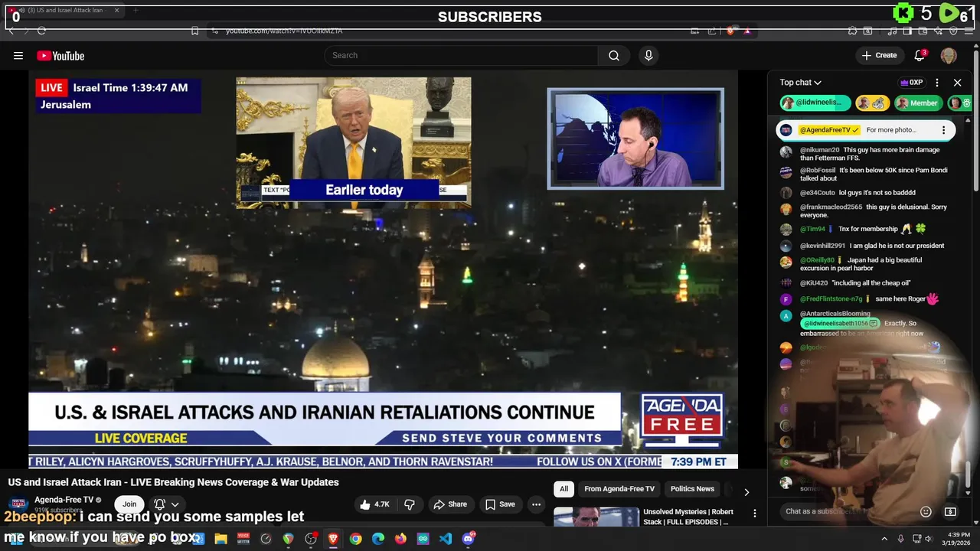Focus the YouTube Search field
This screenshot has height=551, width=980.
pos(461,55)
